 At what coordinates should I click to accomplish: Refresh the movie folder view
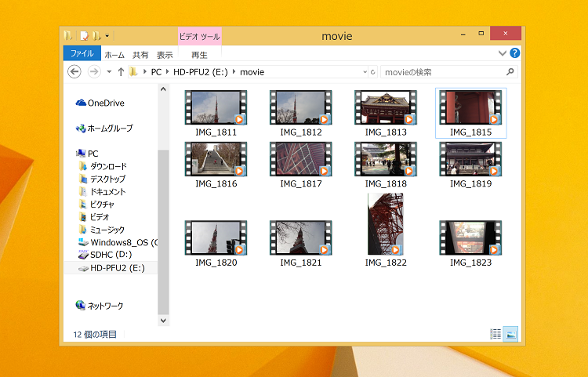(x=372, y=72)
